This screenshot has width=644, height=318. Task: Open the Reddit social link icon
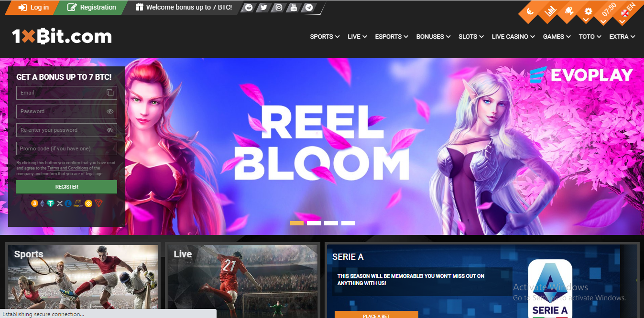pyautogui.click(x=249, y=8)
